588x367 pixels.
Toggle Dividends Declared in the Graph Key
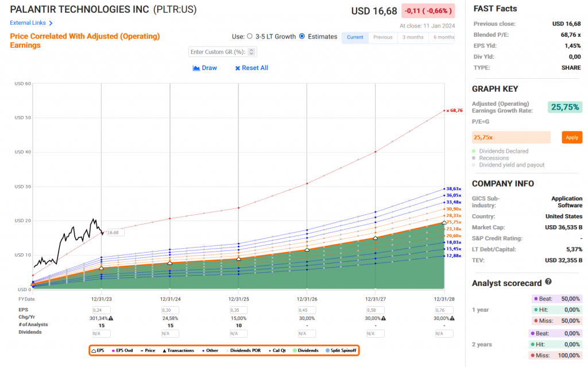474,151
